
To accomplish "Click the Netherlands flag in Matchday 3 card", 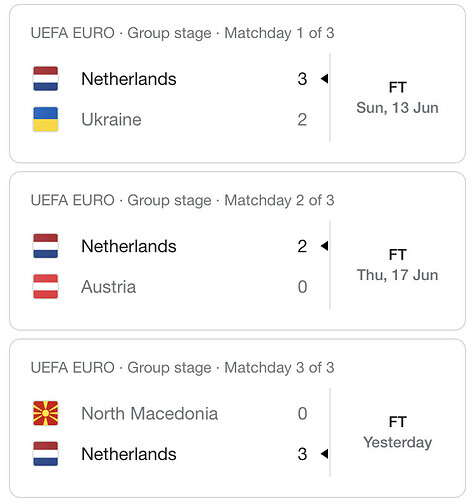I will pos(46,454).
